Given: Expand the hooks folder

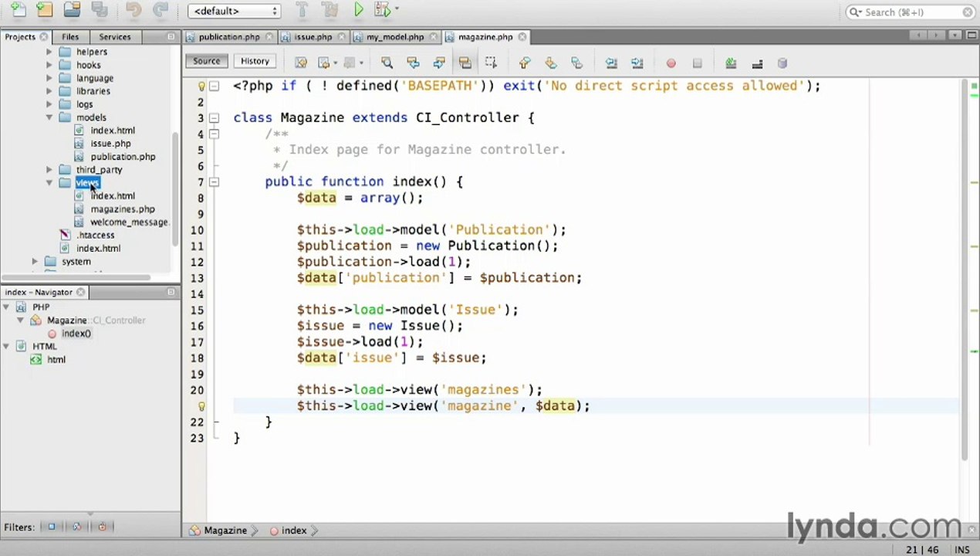Looking at the screenshot, I should (x=49, y=65).
